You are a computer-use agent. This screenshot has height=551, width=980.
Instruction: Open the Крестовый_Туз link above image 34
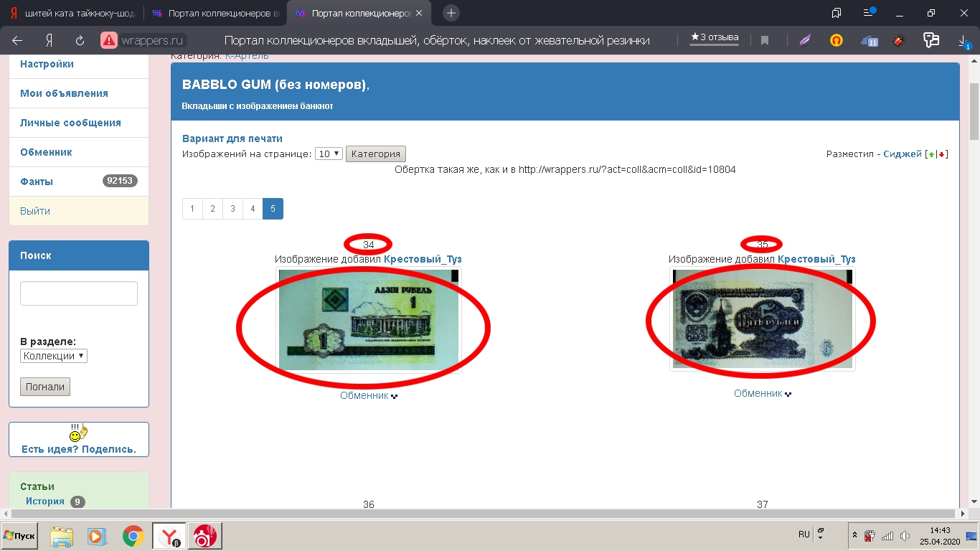(x=423, y=259)
